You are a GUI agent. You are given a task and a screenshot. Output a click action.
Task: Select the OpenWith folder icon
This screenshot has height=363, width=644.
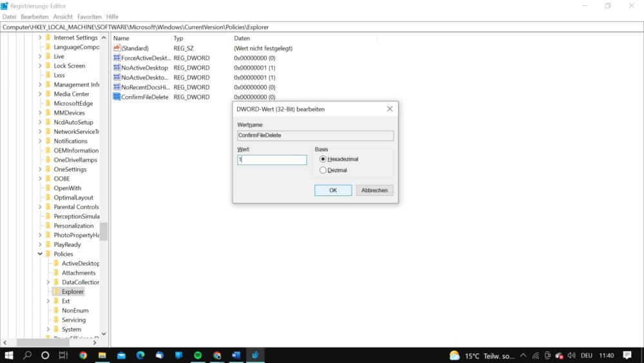pyautogui.click(x=48, y=188)
